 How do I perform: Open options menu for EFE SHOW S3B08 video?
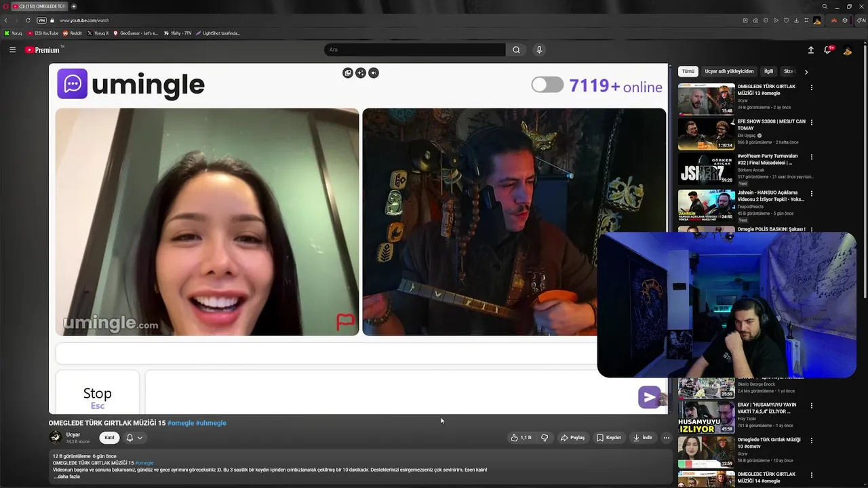[811, 122]
